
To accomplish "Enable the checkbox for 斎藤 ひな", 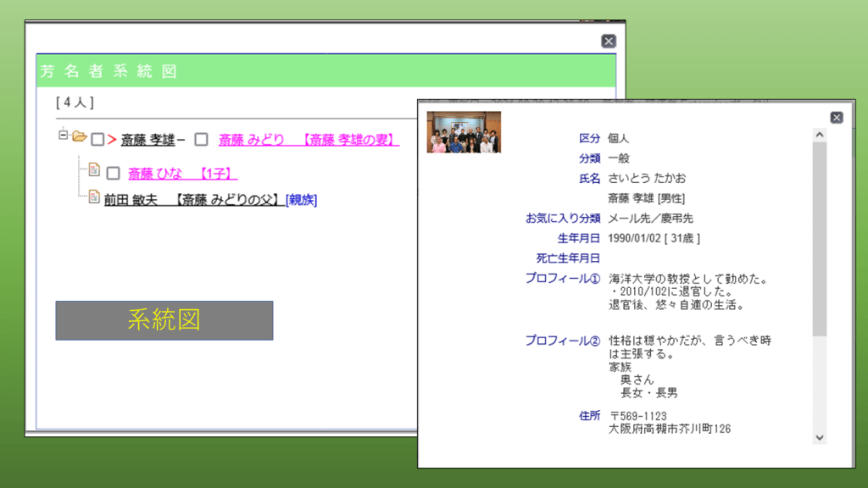I will [x=113, y=174].
